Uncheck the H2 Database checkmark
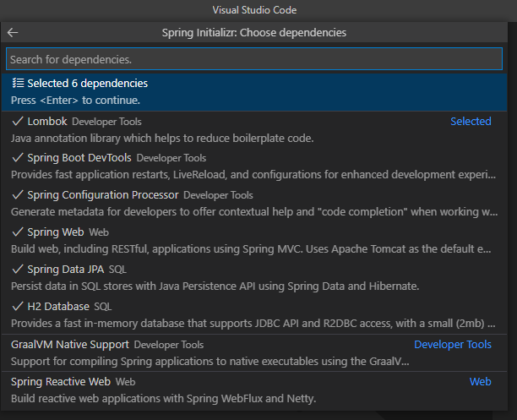Viewport: 517px width, 420px height. pos(18,306)
